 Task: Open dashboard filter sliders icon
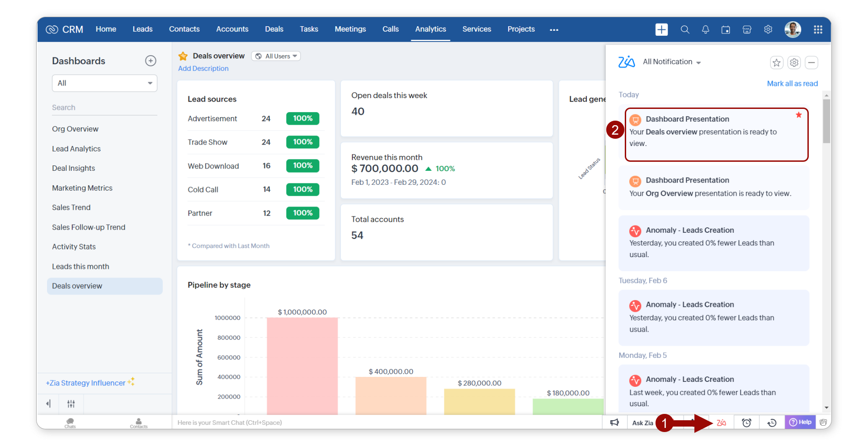coord(71,404)
